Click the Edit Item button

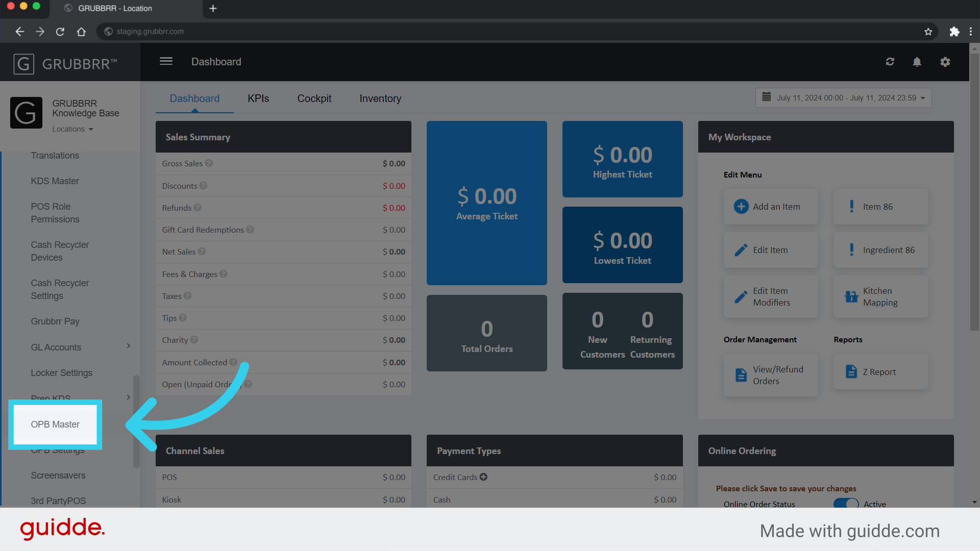pyautogui.click(x=771, y=250)
